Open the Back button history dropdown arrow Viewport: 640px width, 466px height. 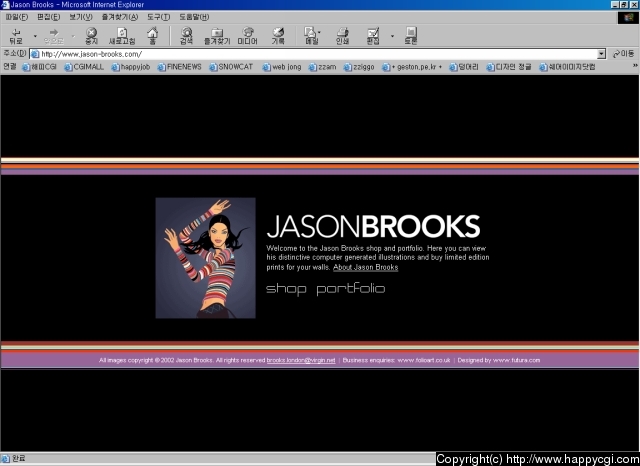tap(35, 36)
